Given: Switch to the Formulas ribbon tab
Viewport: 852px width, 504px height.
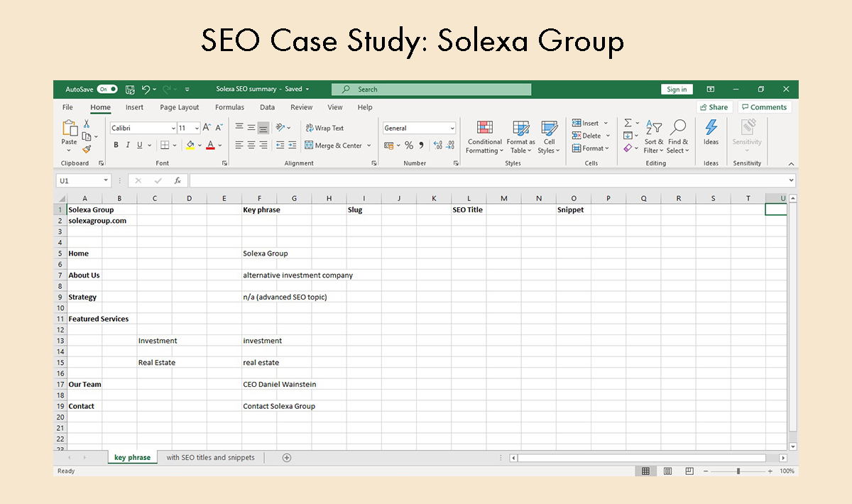Looking at the screenshot, I should [229, 107].
